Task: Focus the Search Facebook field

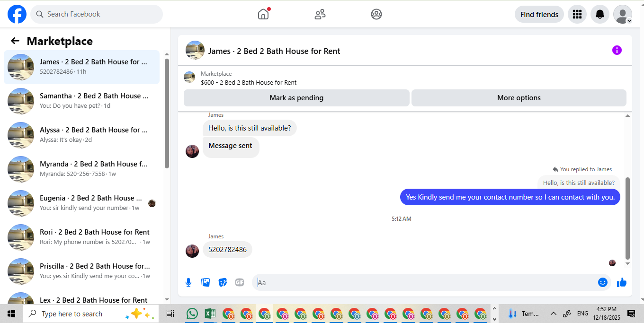Action: click(97, 14)
